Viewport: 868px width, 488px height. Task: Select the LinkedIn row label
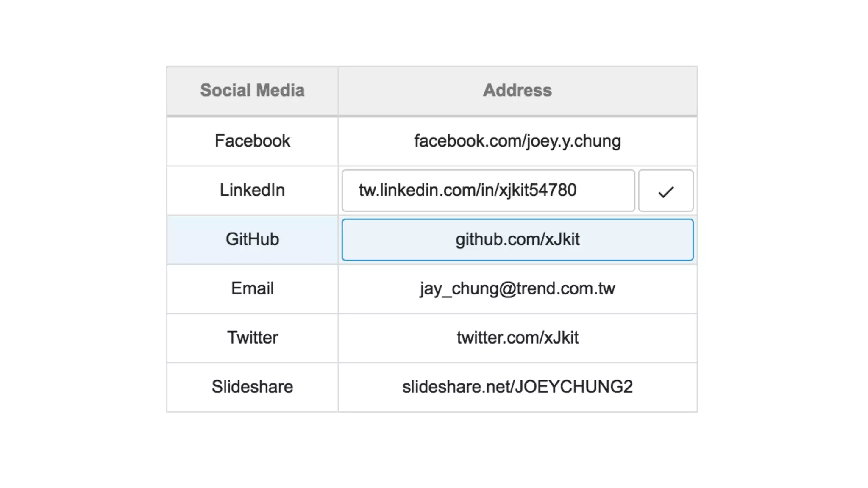(x=252, y=190)
